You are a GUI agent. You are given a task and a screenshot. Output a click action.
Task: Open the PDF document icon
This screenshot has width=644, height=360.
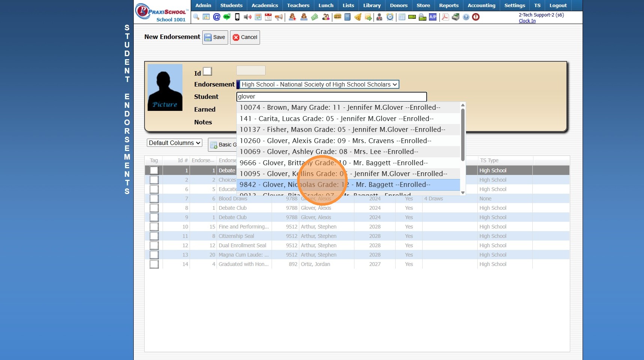(x=445, y=17)
